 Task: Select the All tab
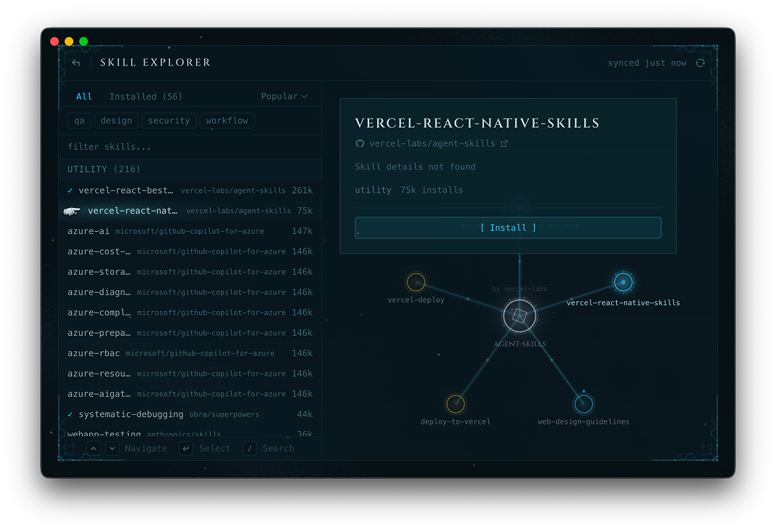[x=84, y=96]
